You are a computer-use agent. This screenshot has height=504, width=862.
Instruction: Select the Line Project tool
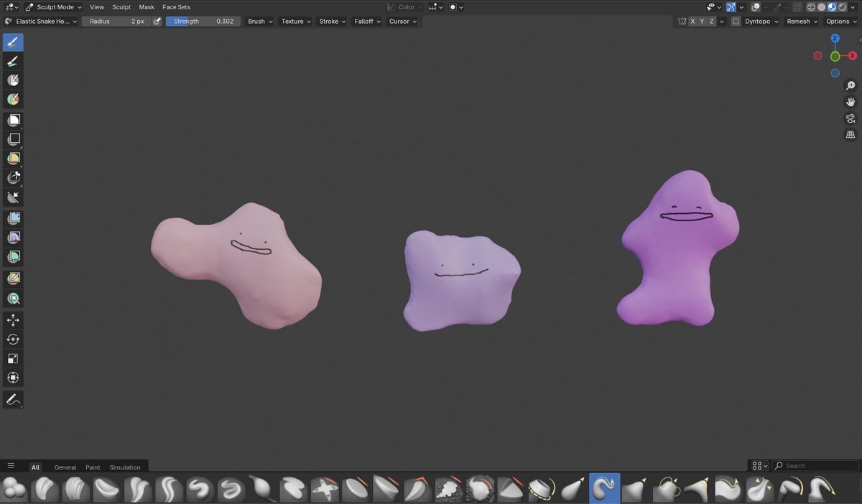(x=13, y=197)
